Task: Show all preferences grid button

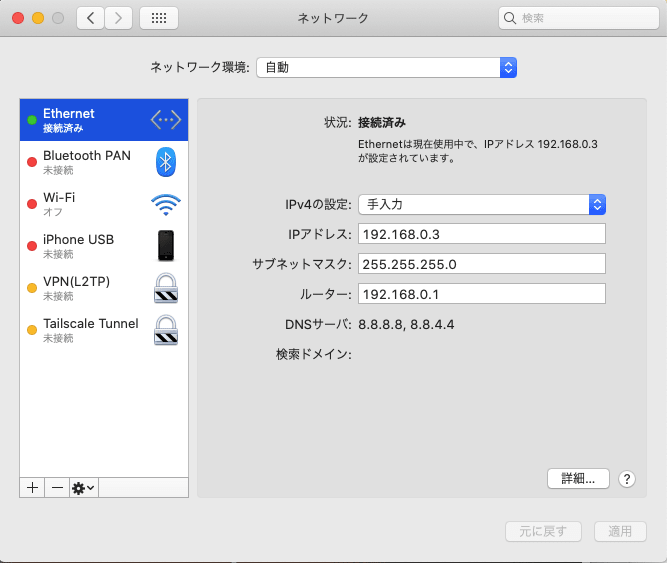Action: pos(159,18)
